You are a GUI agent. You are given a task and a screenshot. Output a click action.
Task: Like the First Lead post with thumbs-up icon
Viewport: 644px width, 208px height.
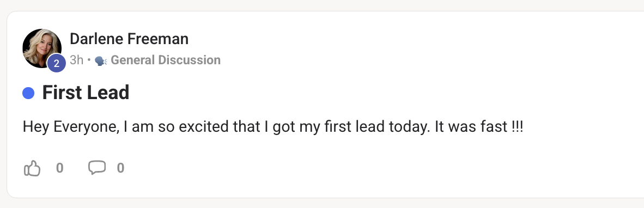coord(32,168)
